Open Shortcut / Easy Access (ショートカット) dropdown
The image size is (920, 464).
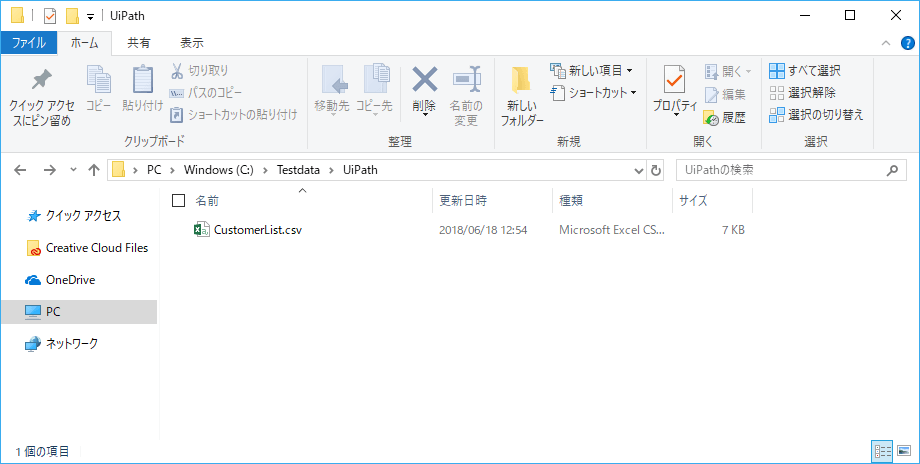pyautogui.click(x=594, y=93)
